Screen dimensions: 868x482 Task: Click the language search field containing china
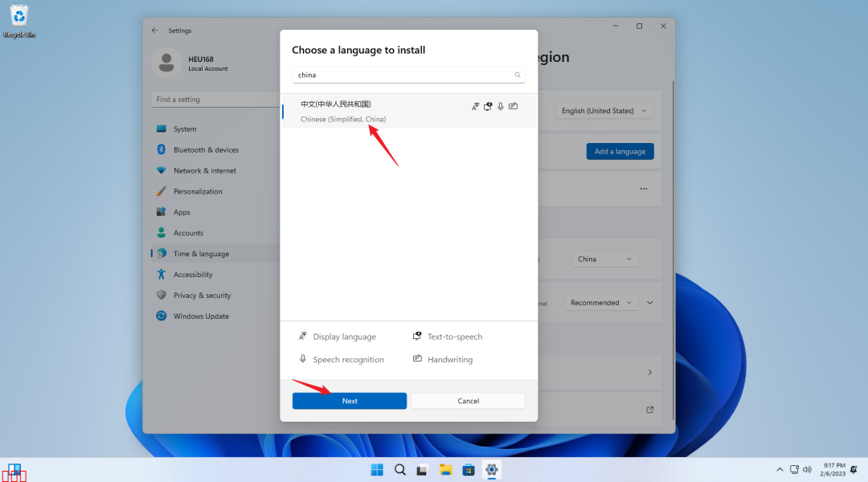[x=408, y=75]
